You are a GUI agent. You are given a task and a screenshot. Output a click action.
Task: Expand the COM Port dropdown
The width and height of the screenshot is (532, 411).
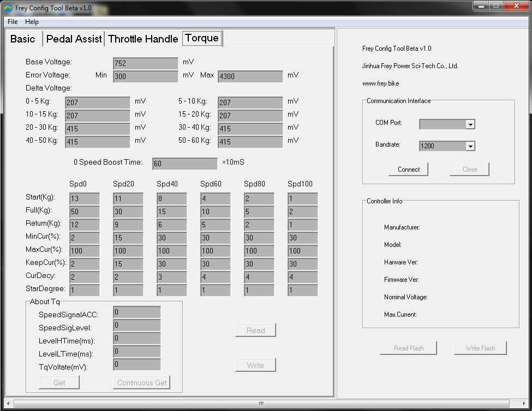447,124
